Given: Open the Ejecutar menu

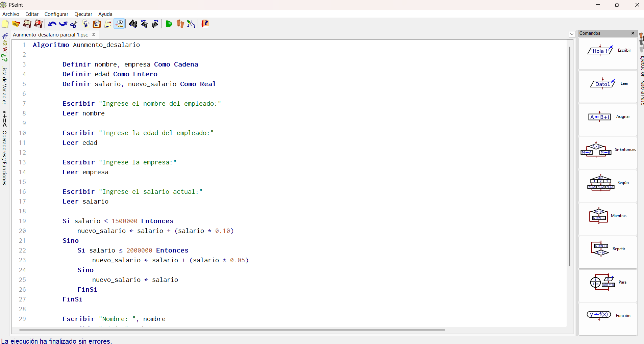Looking at the screenshot, I should [x=83, y=14].
